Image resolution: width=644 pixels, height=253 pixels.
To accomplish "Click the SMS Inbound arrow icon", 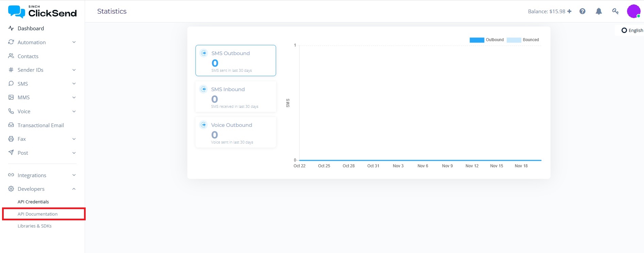I will pos(203,89).
